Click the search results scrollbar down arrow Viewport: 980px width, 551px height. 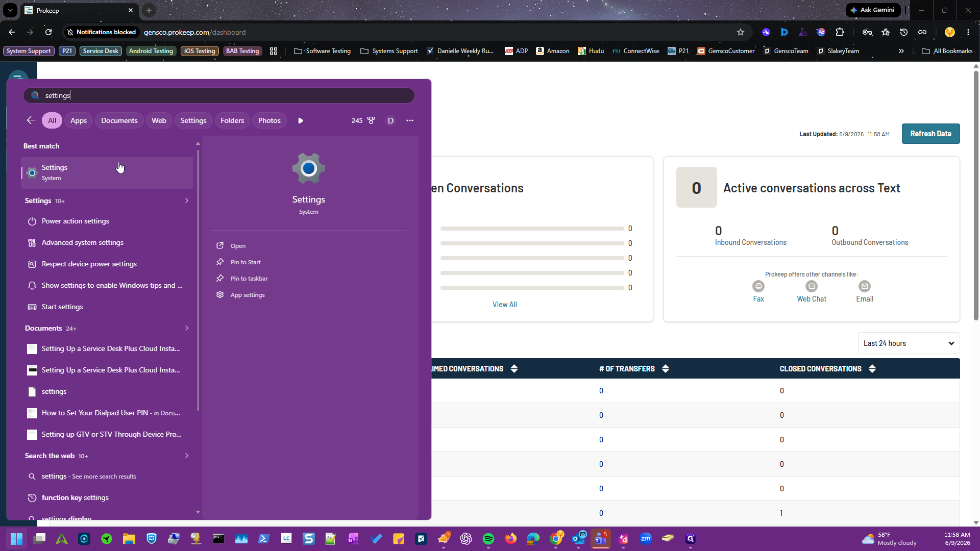(198, 512)
